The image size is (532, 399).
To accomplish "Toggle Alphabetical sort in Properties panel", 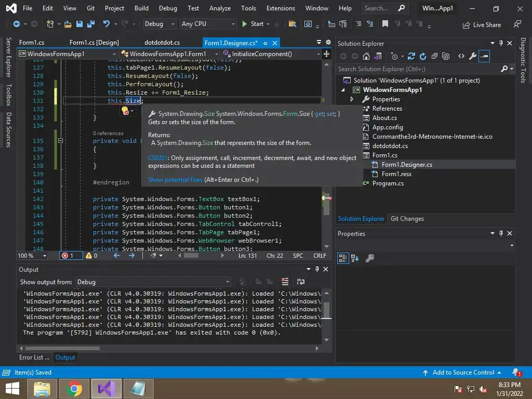I will pyautogui.click(x=355, y=258).
